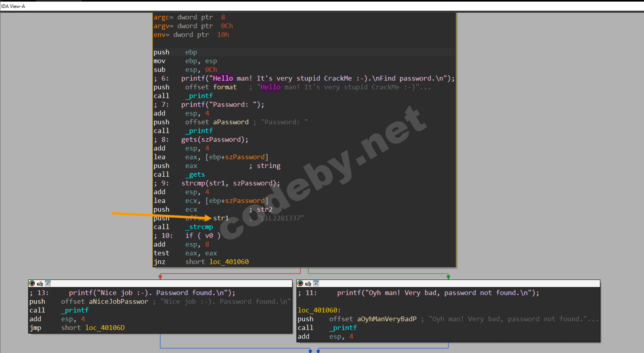Click the env= dword ptr 10h line
The image size is (644, 353).
pos(191,35)
